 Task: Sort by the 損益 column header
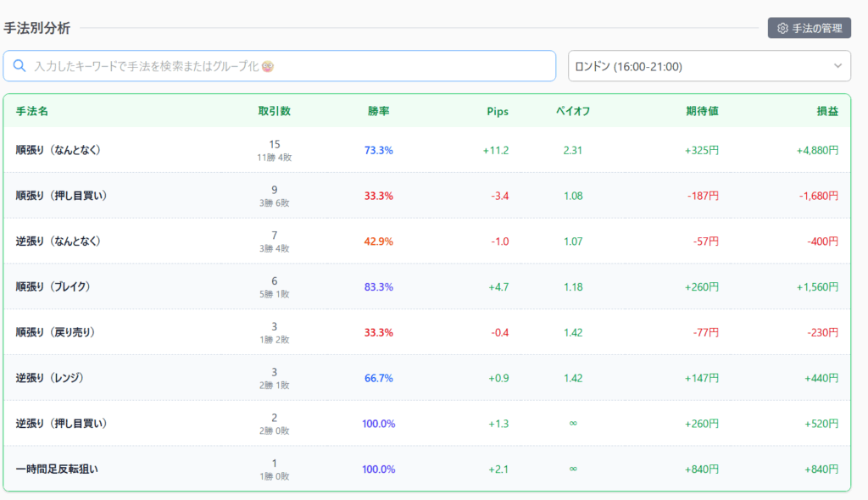click(x=827, y=111)
